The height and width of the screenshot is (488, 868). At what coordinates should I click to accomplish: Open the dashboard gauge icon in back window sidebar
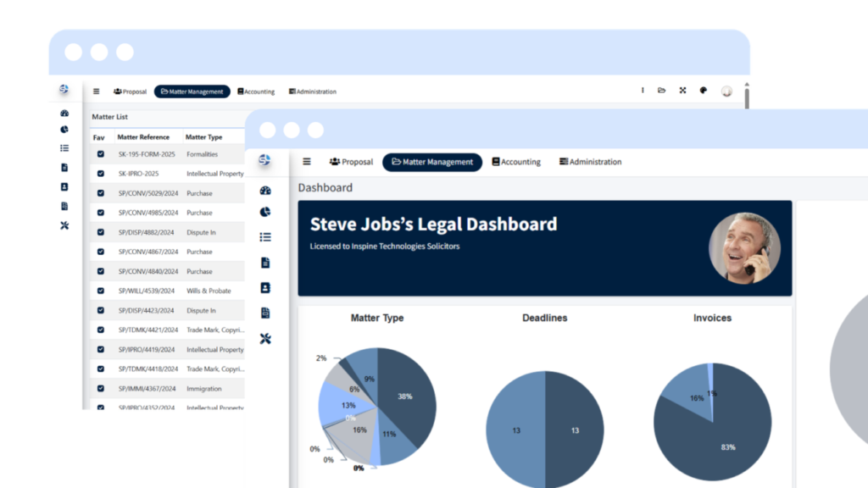64,113
